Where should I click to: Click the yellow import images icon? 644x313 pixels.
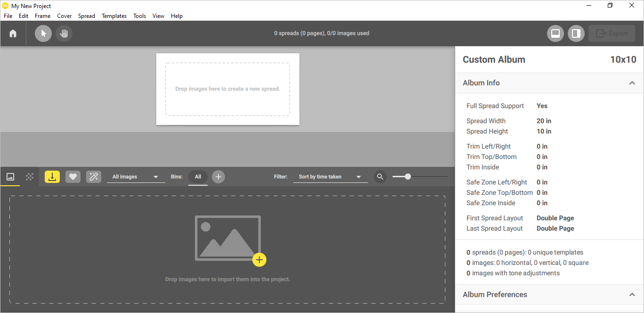tap(52, 176)
